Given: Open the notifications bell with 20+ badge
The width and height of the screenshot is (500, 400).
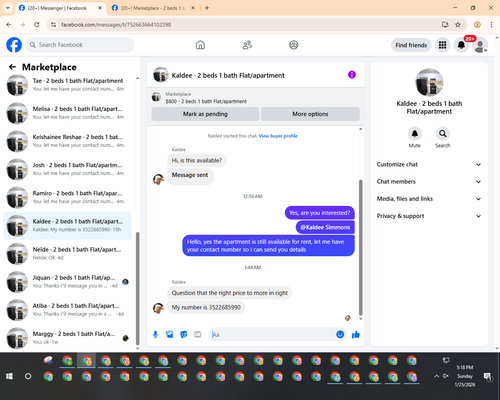Looking at the screenshot, I should tap(461, 45).
